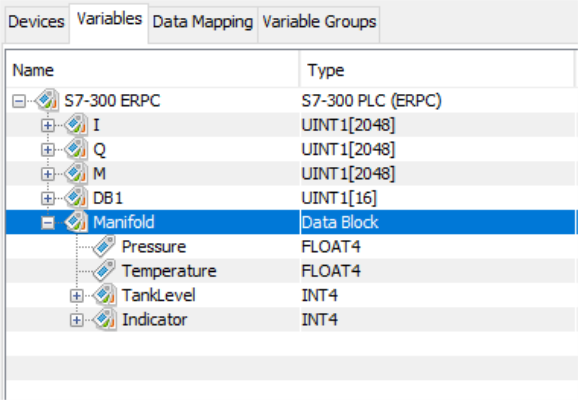
Task: Expand the TankLevel variable node
Action: (76, 295)
